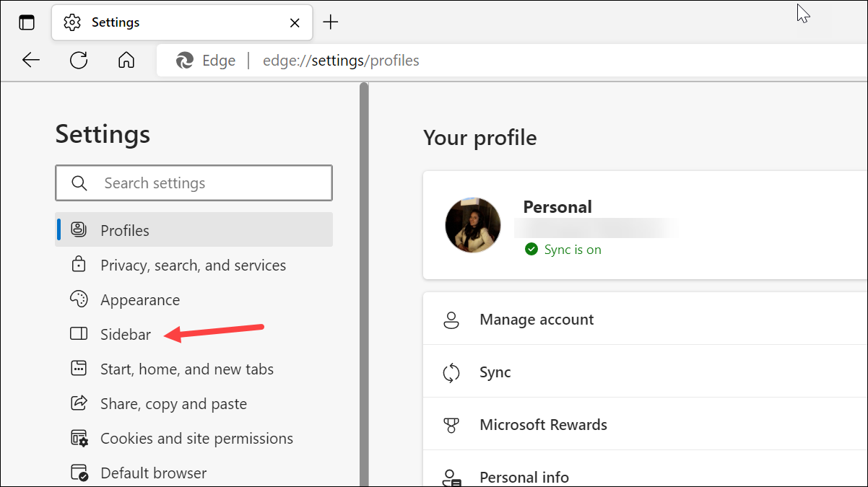868x487 pixels.
Task: Go to the home page icon
Action: pyautogui.click(x=126, y=60)
